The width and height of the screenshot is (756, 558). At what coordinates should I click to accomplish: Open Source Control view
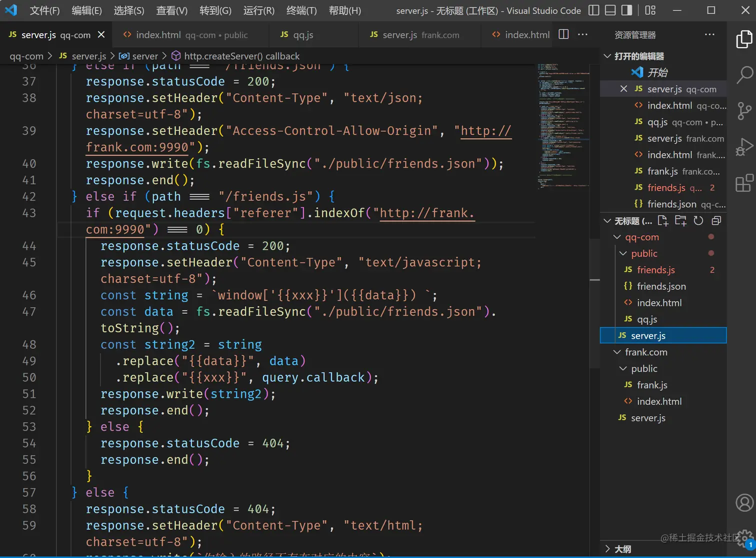[x=744, y=111]
